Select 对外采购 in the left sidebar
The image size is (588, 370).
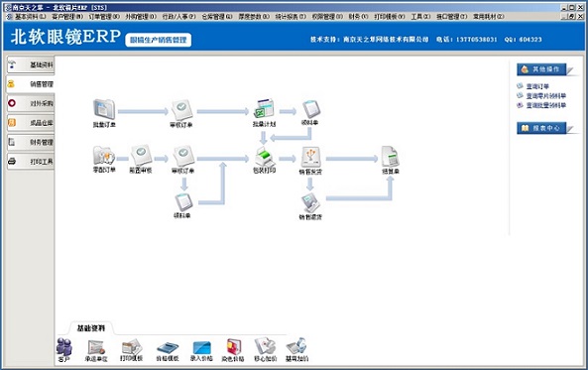tap(31, 103)
